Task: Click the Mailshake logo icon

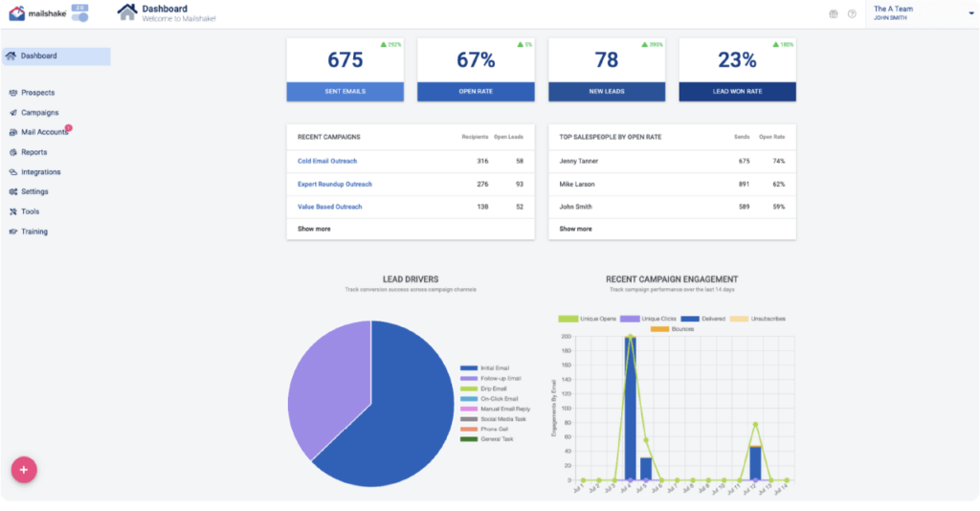Action: click(x=17, y=13)
